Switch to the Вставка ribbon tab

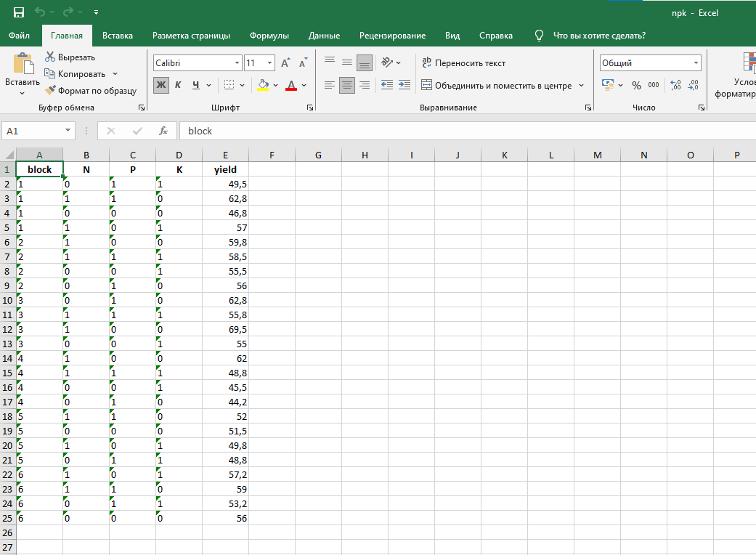click(x=118, y=36)
